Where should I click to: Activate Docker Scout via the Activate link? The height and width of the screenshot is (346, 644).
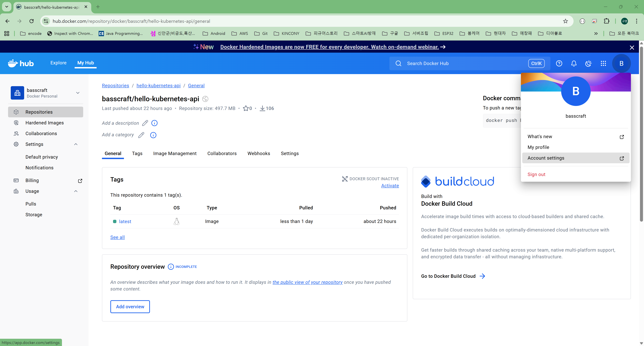tap(390, 186)
